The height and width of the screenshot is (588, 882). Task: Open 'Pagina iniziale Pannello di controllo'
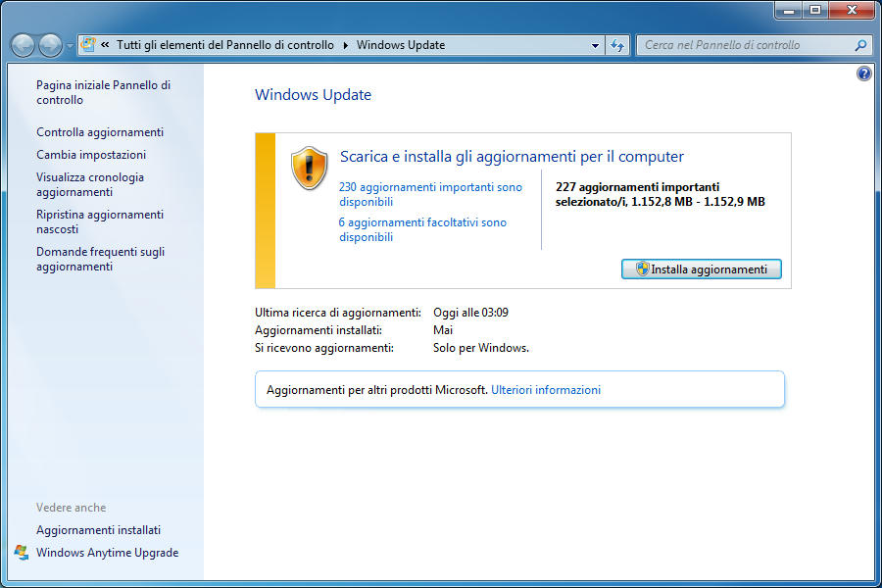pyautogui.click(x=103, y=92)
